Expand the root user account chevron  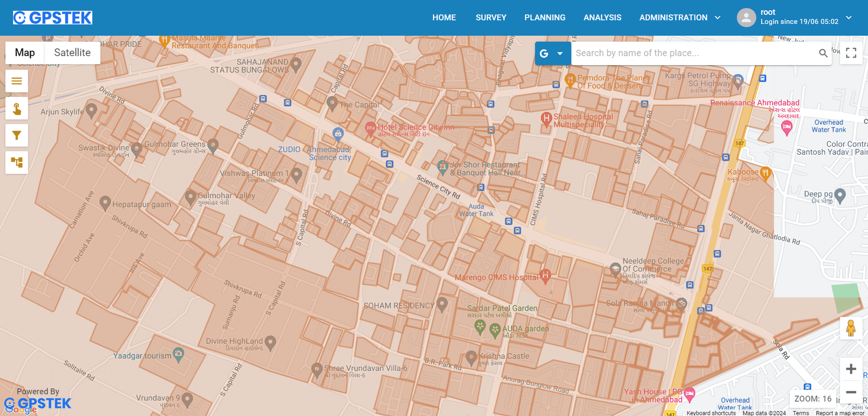[x=849, y=17]
